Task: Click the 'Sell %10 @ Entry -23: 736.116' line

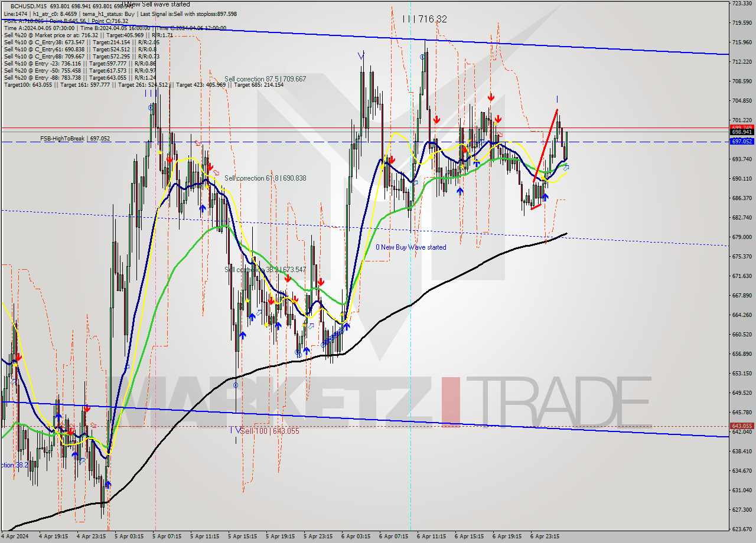Action: tap(80, 63)
